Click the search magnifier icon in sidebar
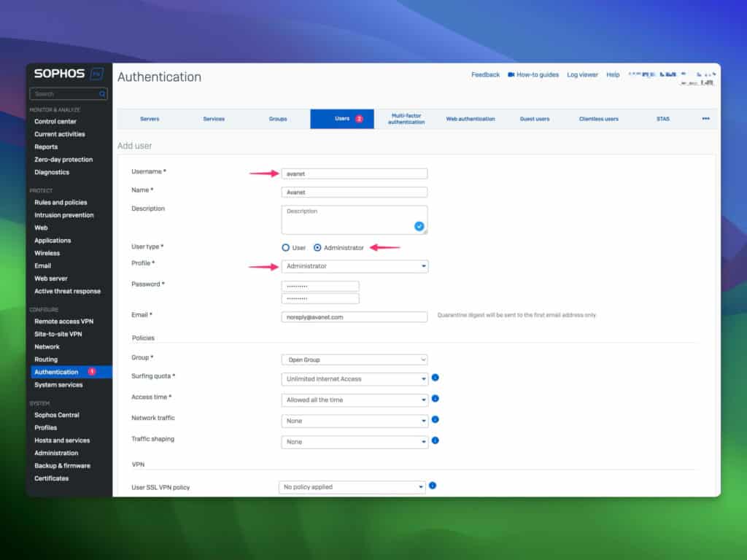The width and height of the screenshot is (747, 560). point(101,93)
